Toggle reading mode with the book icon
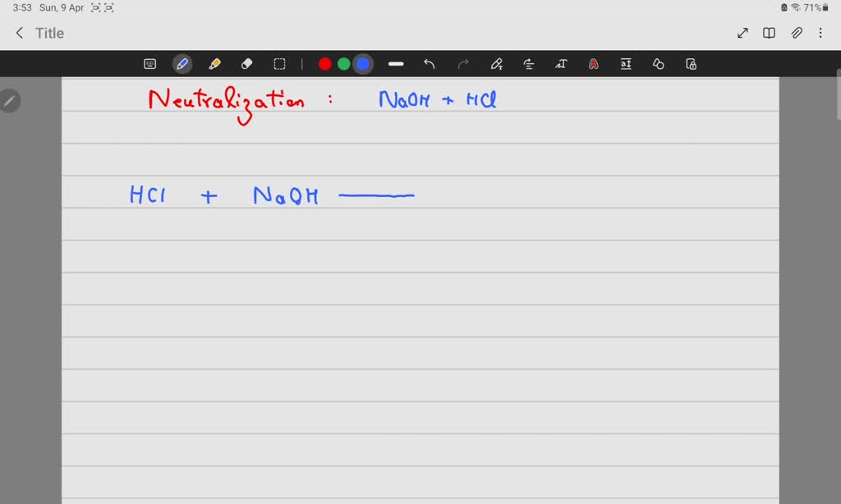Image resolution: width=841 pixels, height=504 pixels. click(768, 33)
